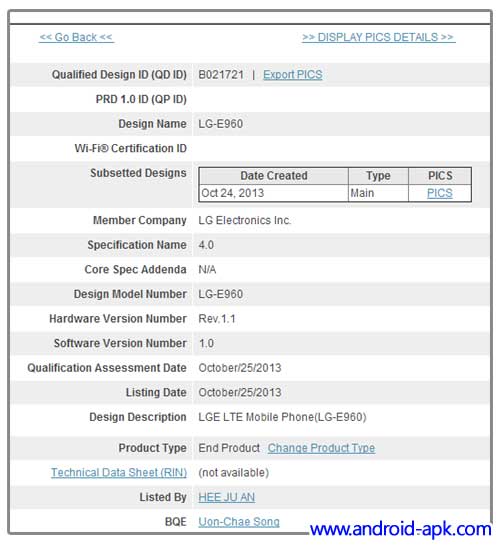The height and width of the screenshot is (545, 500).
Task: Click the Type column header
Action: pyautogui.click(x=378, y=176)
